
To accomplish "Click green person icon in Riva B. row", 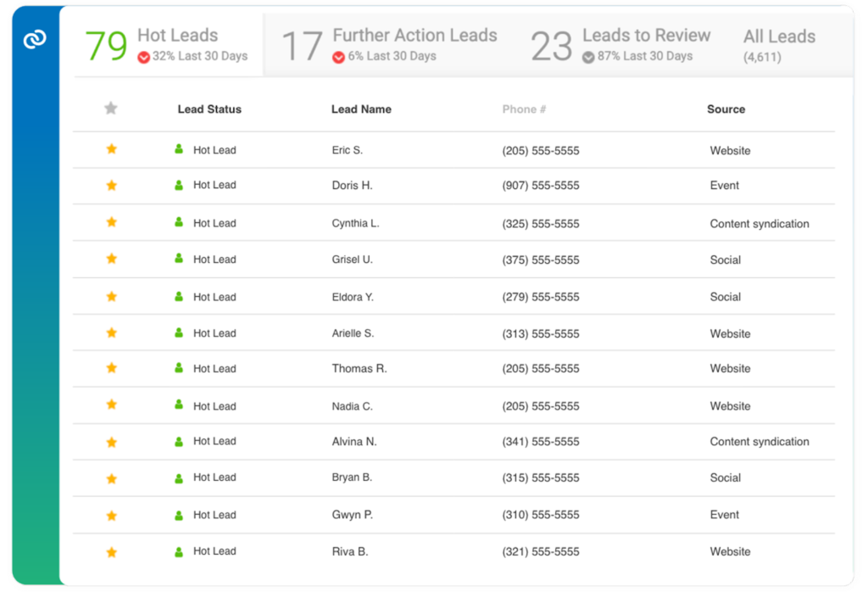I will (179, 551).
